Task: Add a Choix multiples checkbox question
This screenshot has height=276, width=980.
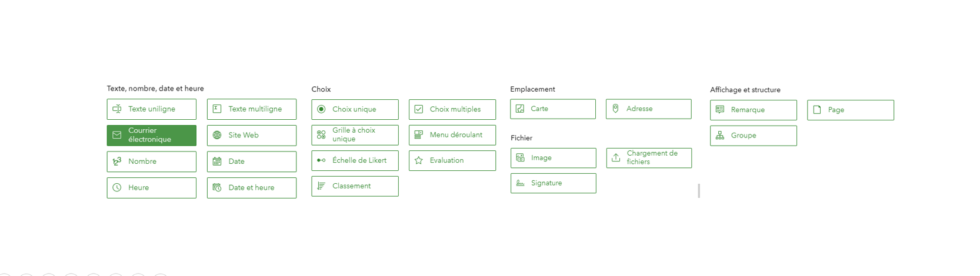Action: pos(452,109)
